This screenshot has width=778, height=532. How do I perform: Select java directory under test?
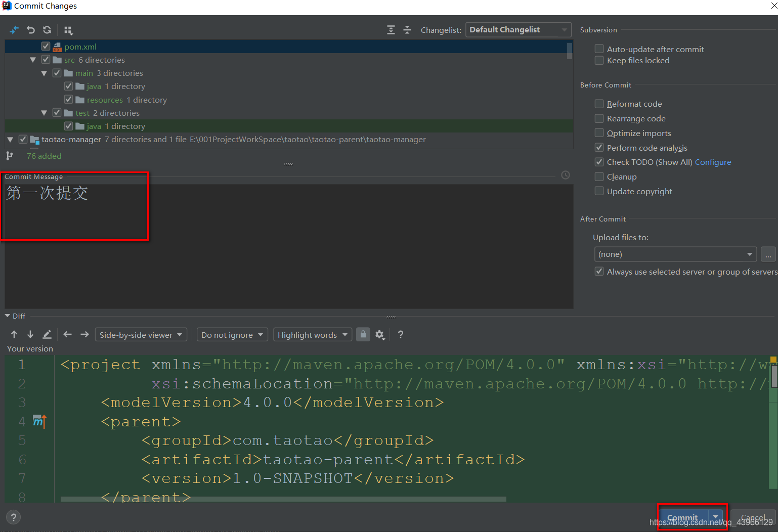[286, 126]
